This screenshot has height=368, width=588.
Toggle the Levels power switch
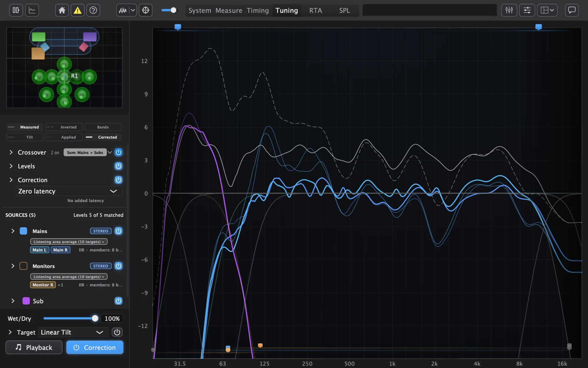pyautogui.click(x=119, y=166)
